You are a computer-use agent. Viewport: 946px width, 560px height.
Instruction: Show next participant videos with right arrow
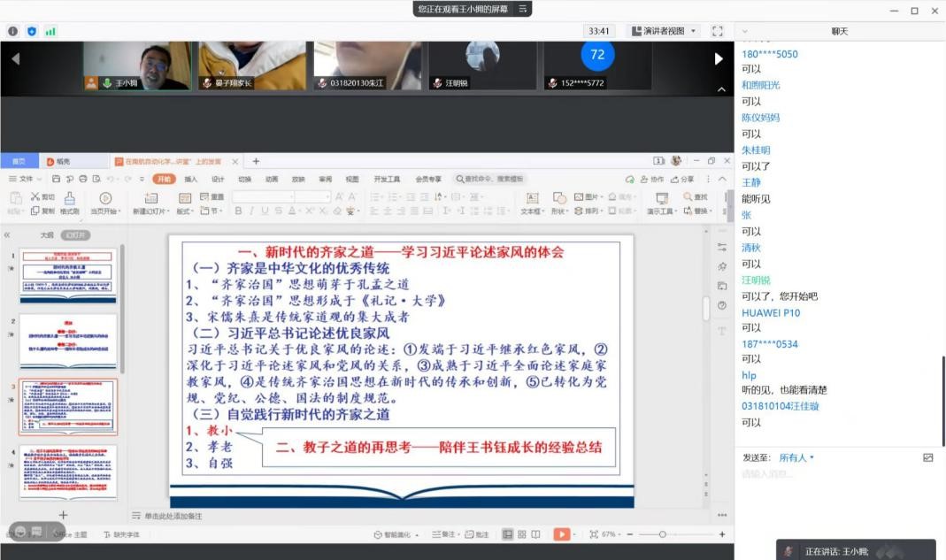(719, 59)
